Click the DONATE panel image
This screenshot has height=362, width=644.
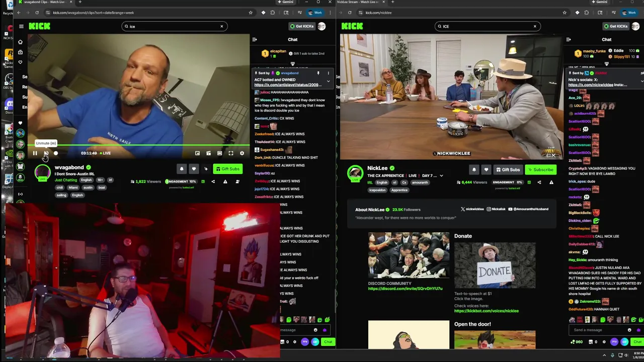click(495, 265)
